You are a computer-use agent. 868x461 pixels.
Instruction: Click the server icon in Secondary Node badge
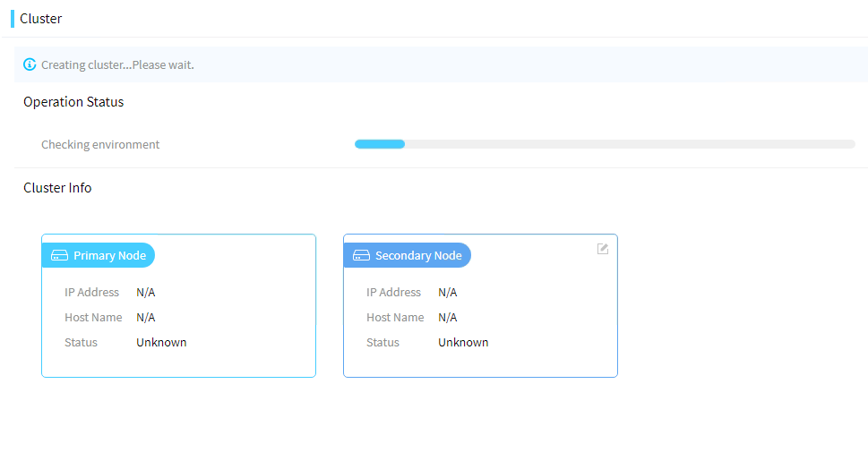(x=361, y=255)
